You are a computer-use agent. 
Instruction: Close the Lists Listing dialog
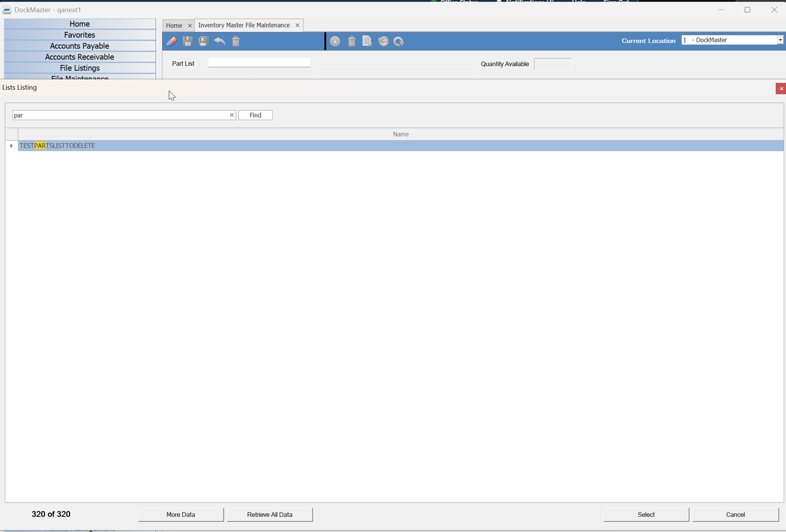coord(781,89)
